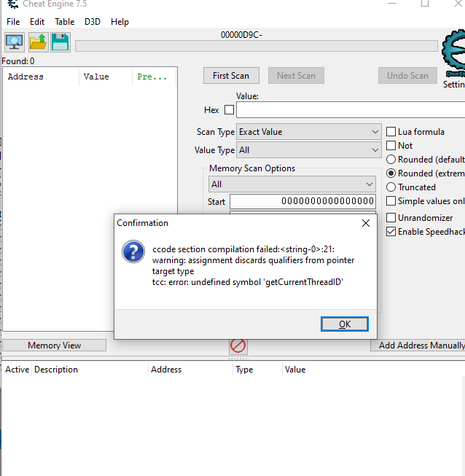The image size is (465, 476).
Task: Select the Truncated radio button
Action: pyautogui.click(x=391, y=187)
